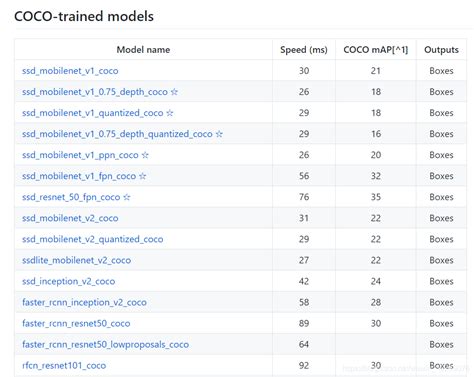Click ssd_mobilenet_v2_quantized_coco link
This screenshot has height=377, width=474.
[x=93, y=239]
